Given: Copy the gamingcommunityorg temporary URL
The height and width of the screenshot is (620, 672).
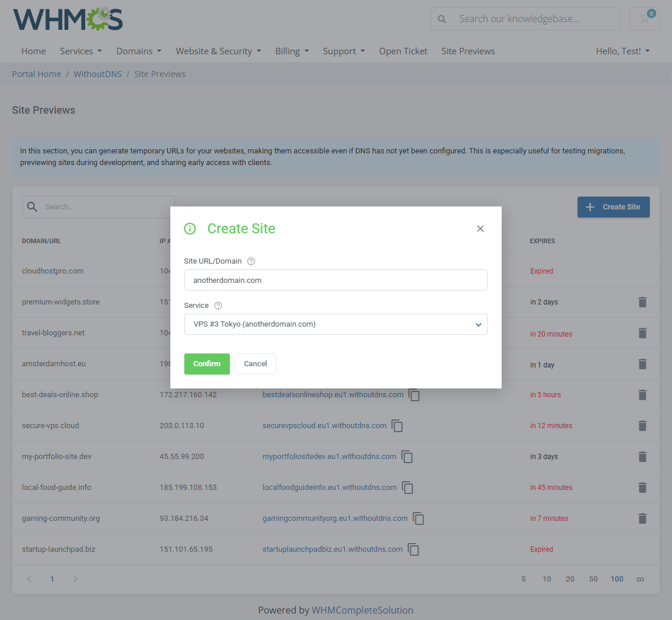Looking at the screenshot, I should 418,519.
